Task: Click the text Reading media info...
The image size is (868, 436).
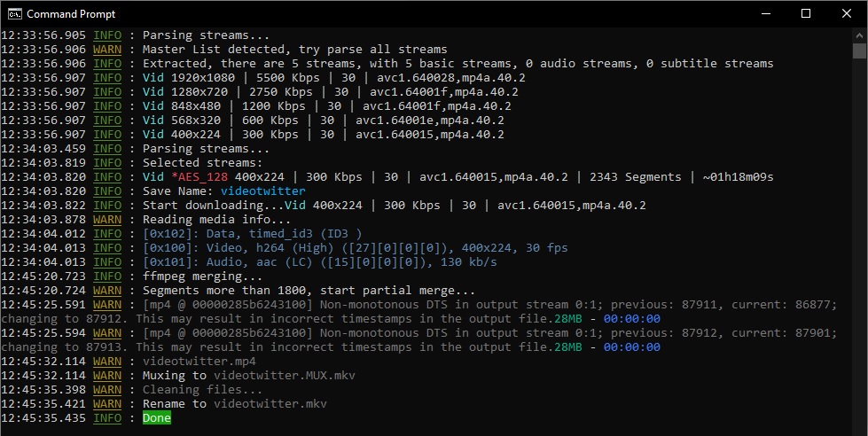Action: point(216,219)
